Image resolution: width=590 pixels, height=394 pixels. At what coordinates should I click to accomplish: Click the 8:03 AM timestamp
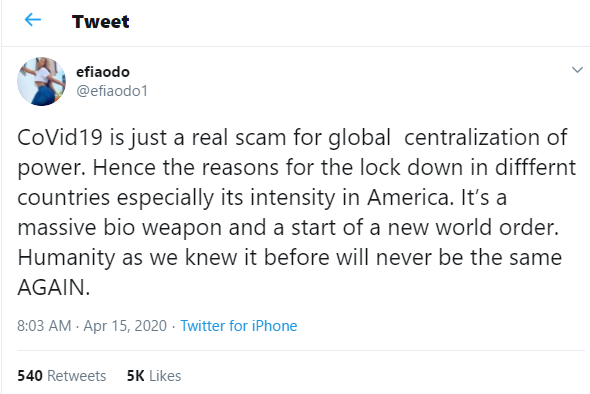(44, 326)
